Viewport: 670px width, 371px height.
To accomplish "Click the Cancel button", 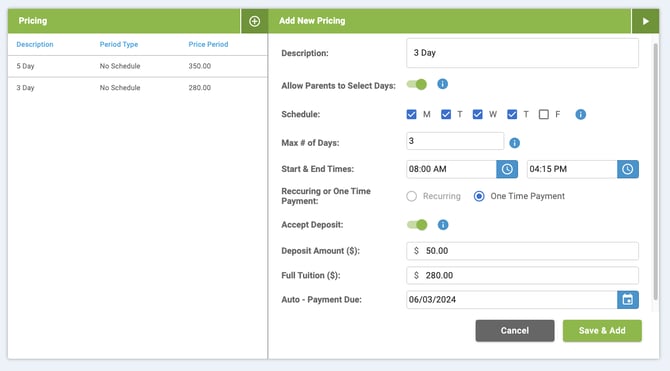I will point(515,331).
